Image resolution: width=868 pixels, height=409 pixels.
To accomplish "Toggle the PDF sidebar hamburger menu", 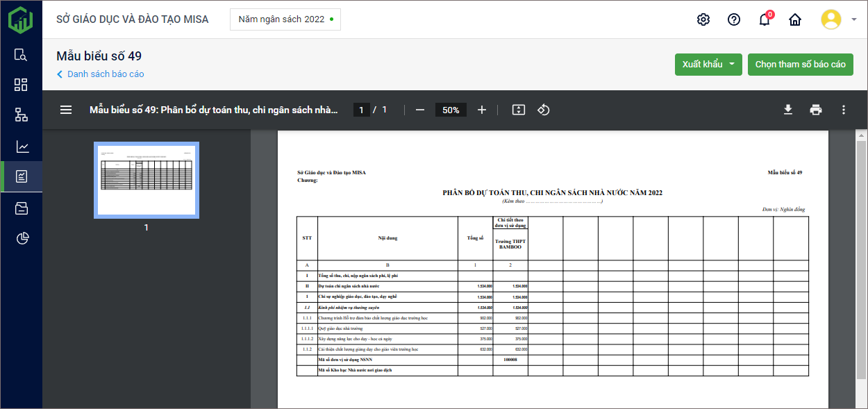I will click(x=66, y=110).
